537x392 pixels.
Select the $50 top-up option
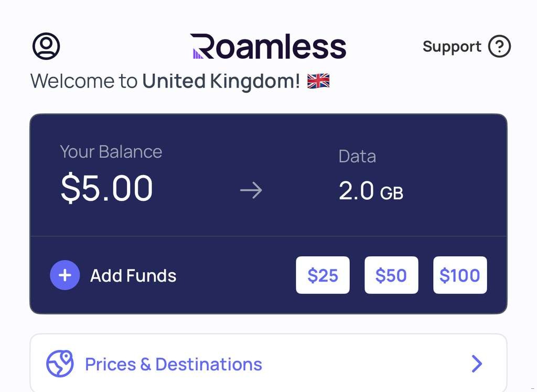pyautogui.click(x=391, y=275)
